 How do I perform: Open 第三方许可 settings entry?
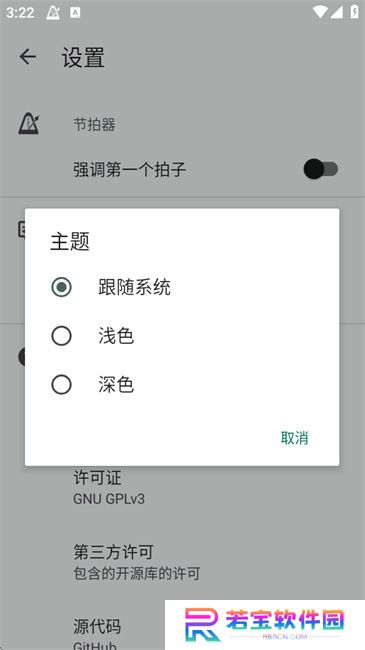pos(182,562)
